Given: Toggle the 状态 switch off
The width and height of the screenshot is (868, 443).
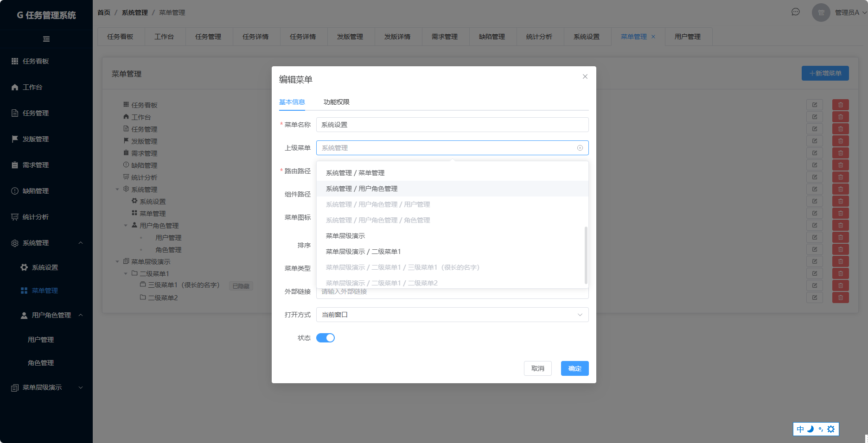Looking at the screenshot, I should point(325,338).
